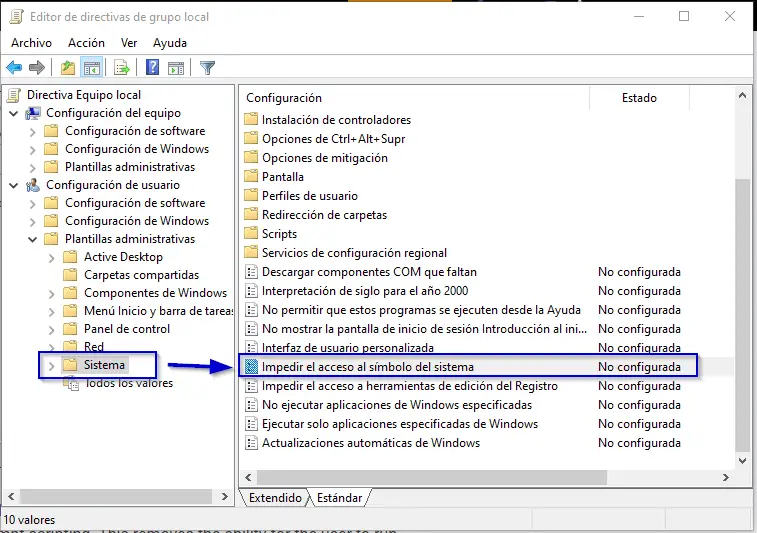Toggle the show/hide action pane icon
Screen dimensions: 757x533
[176, 68]
